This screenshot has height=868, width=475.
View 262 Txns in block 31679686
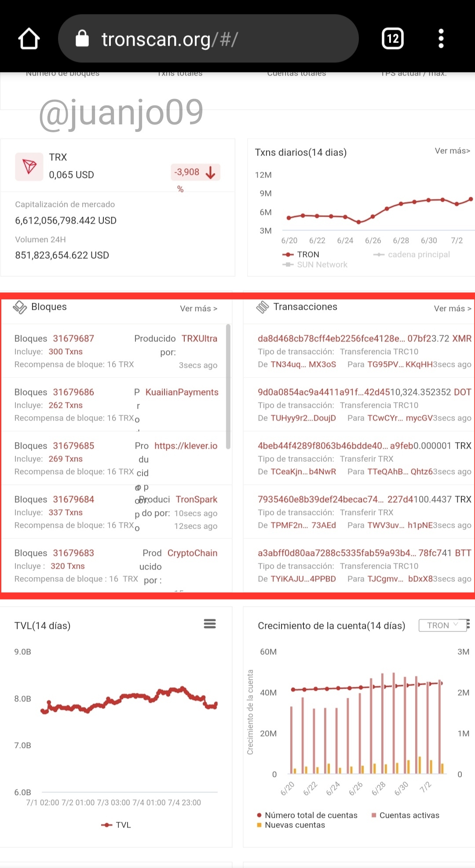(66, 405)
